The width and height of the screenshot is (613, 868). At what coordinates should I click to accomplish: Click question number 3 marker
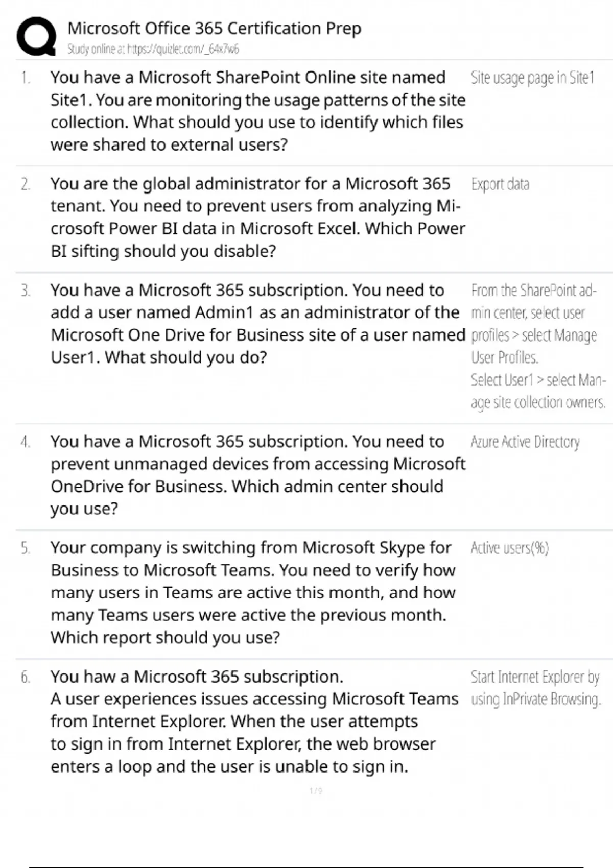(x=26, y=291)
